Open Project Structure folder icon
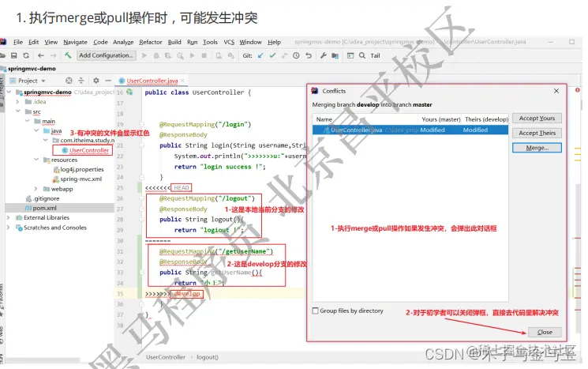The width and height of the screenshot is (588, 369). (335, 55)
